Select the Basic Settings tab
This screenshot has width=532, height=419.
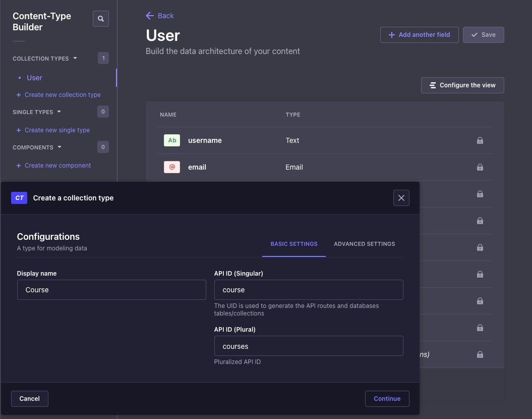pyautogui.click(x=294, y=244)
